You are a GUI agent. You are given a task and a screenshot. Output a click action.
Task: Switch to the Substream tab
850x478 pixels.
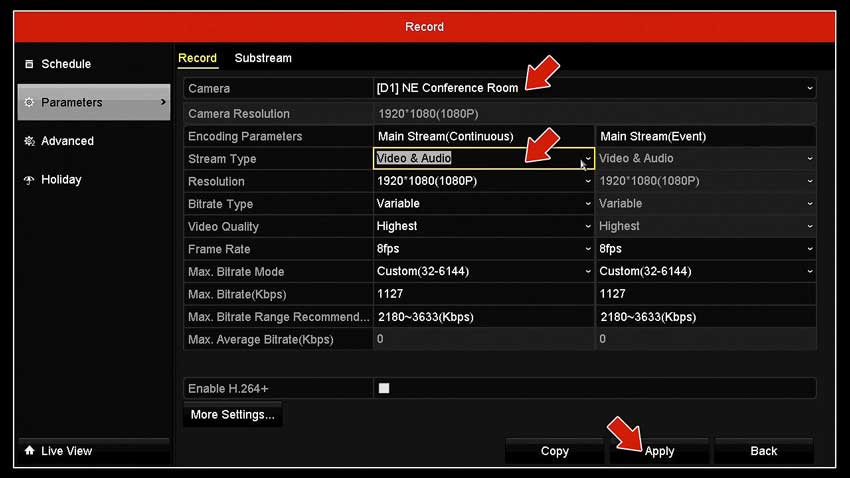pos(263,58)
